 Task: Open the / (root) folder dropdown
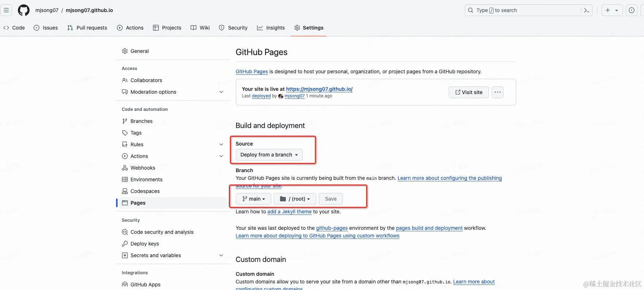coord(295,199)
